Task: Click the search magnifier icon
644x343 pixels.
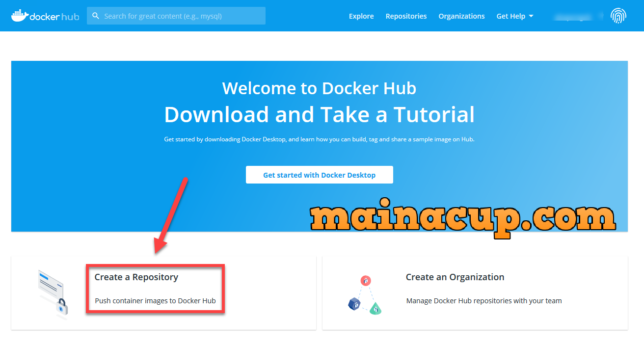Action: 96,16
